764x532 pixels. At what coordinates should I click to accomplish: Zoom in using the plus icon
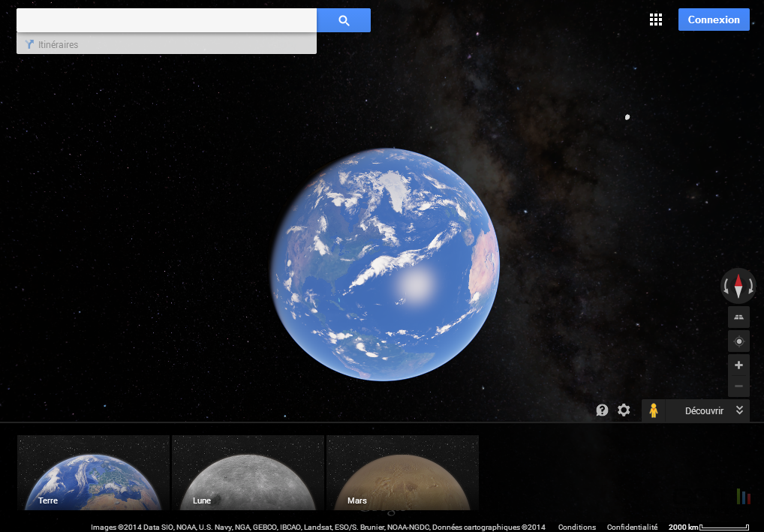(x=738, y=365)
